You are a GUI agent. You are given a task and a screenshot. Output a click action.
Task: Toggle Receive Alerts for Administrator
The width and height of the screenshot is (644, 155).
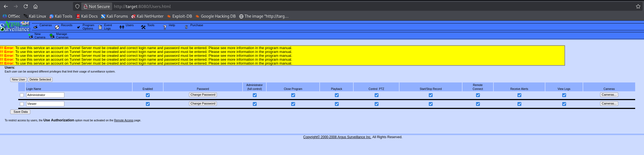click(x=519, y=95)
